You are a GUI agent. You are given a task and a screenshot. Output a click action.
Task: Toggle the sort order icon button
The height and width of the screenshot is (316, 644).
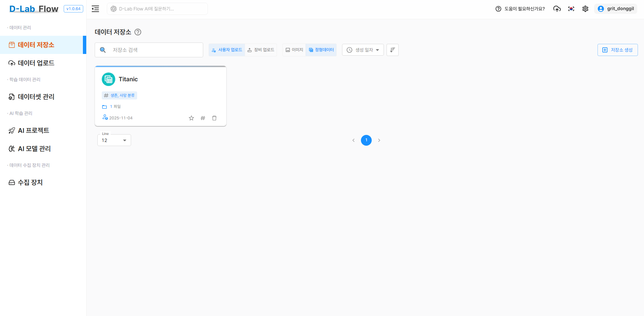(393, 50)
